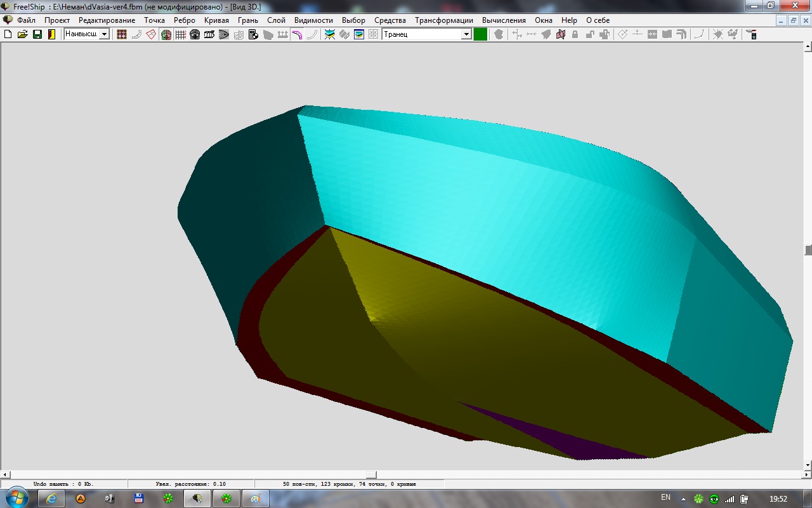Open a file with the folder icon
Screen dimensions: 812x508
pyautogui.click(x=23, y=34)
